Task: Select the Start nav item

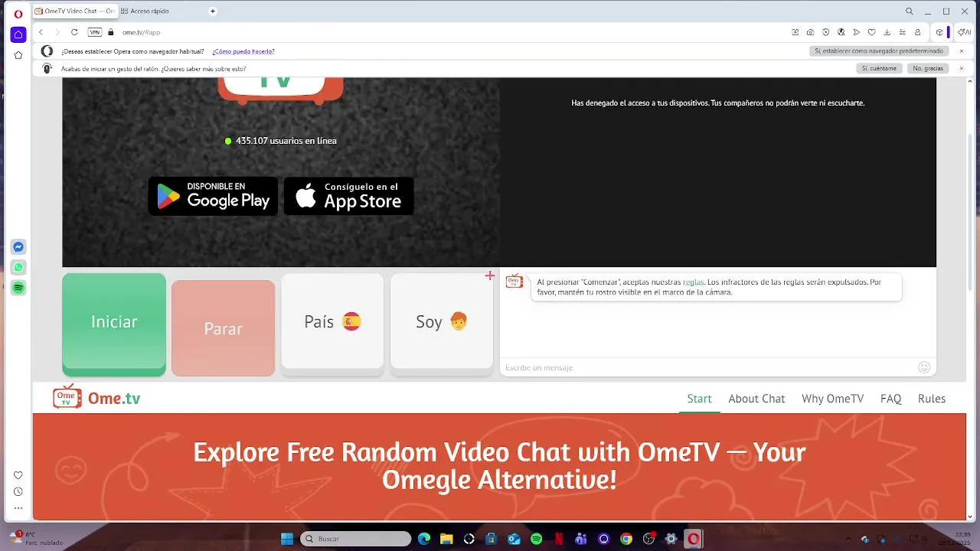Action: coord(699,399)
